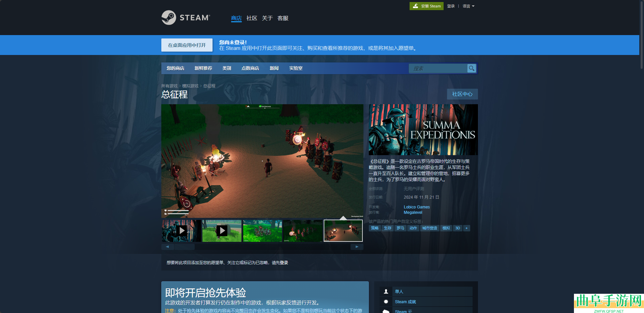
Task: Click the right arrow of thumbnail strip
Action: click(x=357, y=247)
